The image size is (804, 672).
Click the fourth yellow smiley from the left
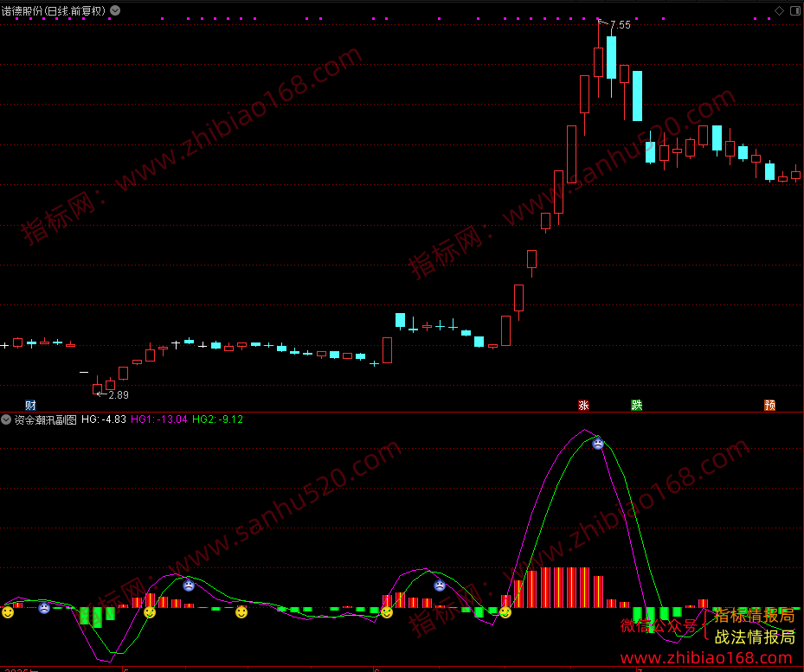(x=387, y=612)
